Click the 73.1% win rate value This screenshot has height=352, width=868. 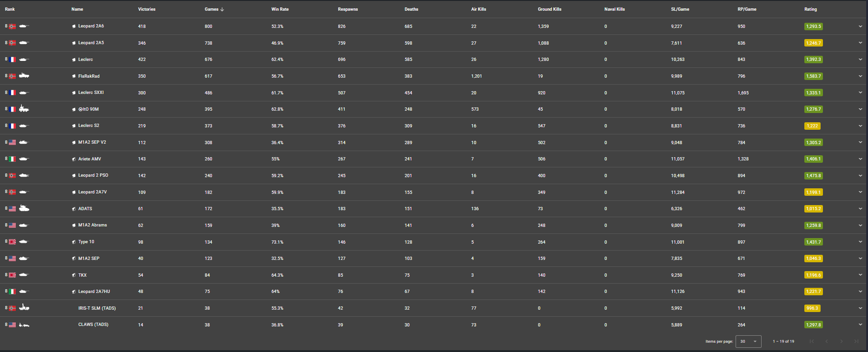coord(277,242)
